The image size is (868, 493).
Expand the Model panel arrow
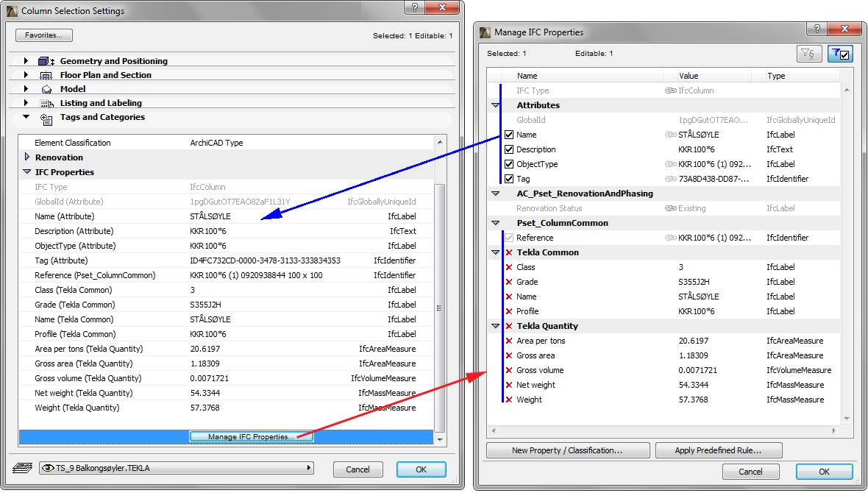pos(26,88)
